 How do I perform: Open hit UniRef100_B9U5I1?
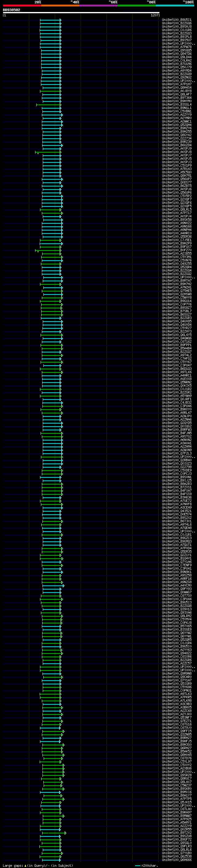click(x=177, y=20)
